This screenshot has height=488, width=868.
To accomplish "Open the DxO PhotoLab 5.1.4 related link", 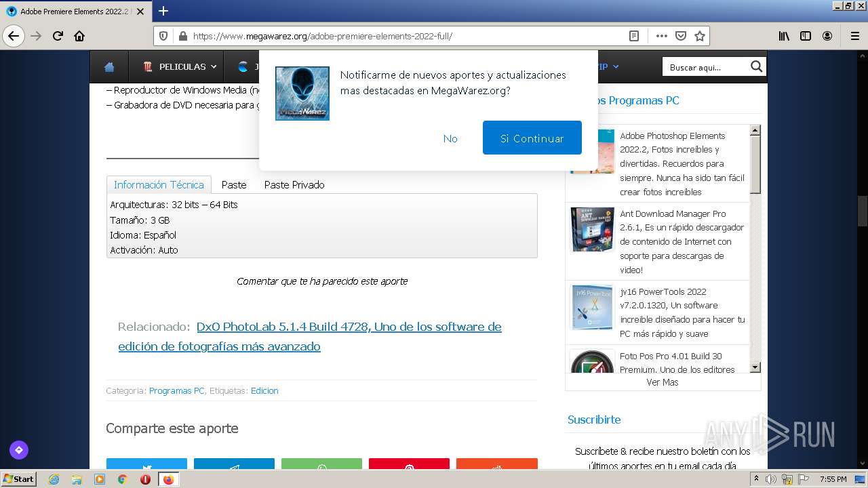I will tap(310, 336).
